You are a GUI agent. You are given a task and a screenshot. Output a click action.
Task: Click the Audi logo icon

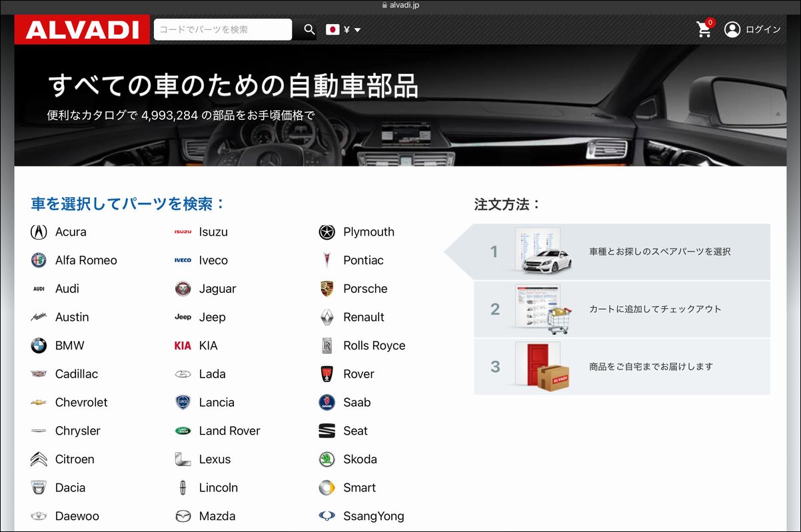tap(39, 289)
